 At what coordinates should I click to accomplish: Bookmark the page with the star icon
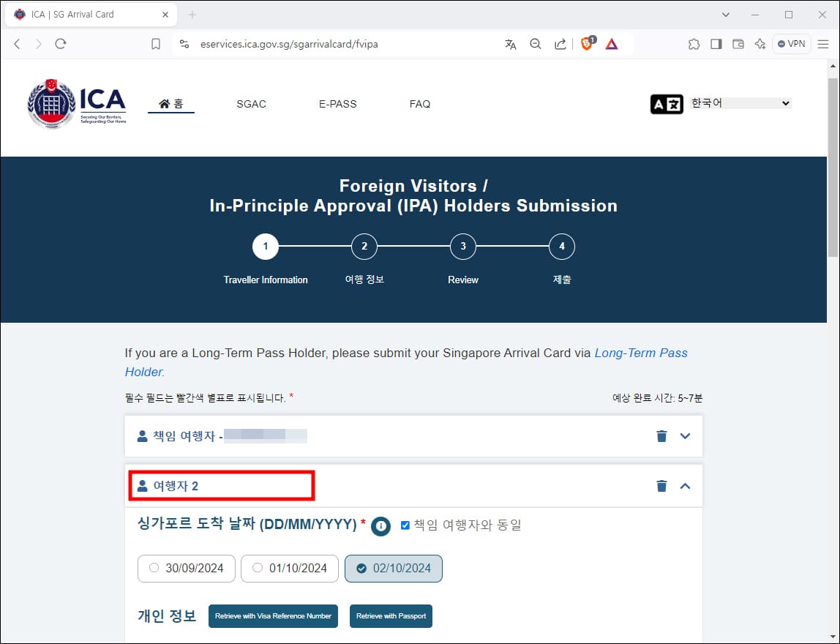(x=155, y=44)
